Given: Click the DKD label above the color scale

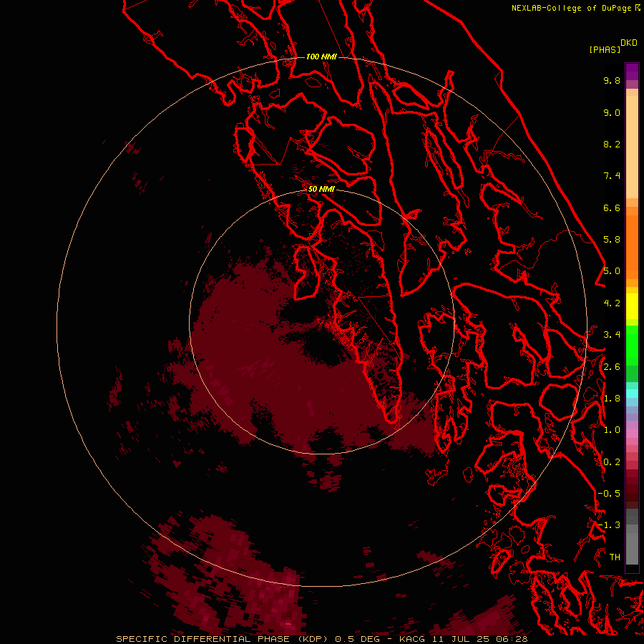Looking at the screenshot, I should (629, 43).
